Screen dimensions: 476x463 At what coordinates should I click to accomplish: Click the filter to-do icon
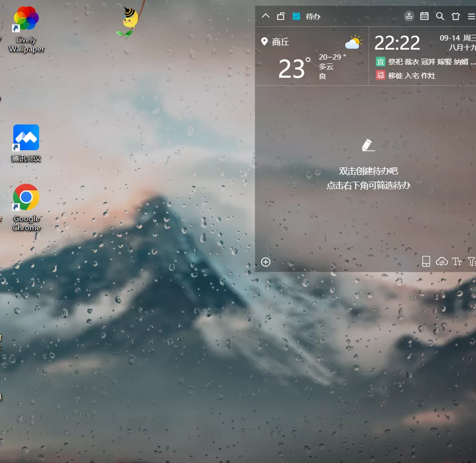[x=471, y=261]
